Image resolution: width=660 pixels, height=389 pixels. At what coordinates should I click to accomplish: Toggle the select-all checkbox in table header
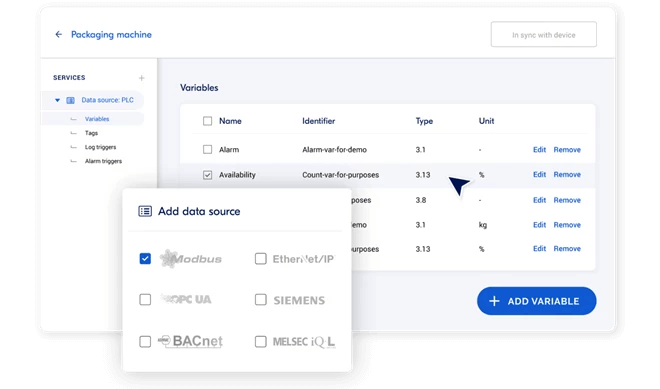[208, 121]
